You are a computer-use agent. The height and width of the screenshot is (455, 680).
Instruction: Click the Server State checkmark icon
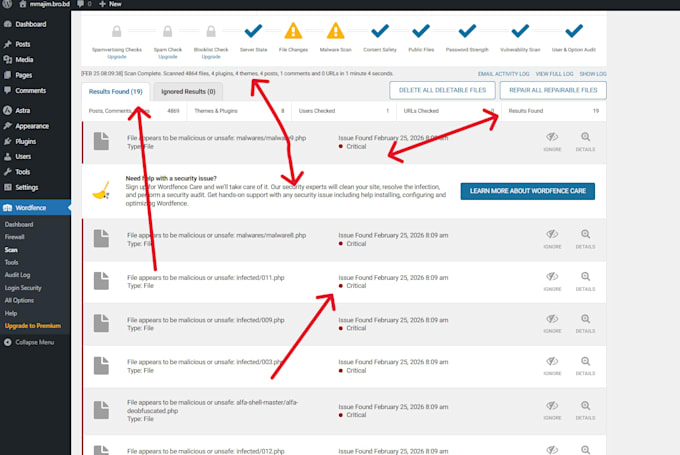click(253, 31)
